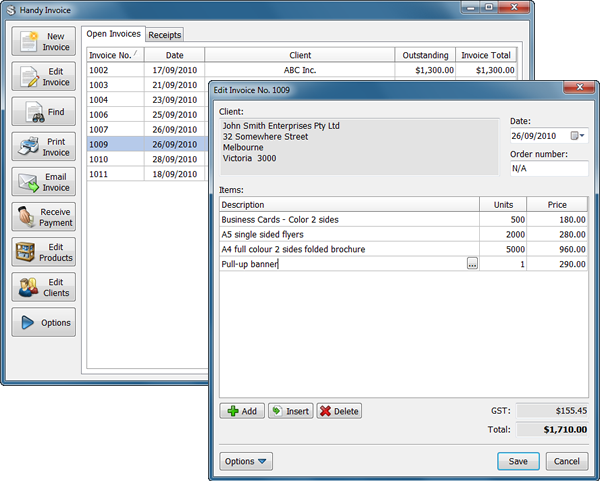The height and width of the screenshot is (481, 600).
Task: Open Receive Payment in the sidebar
Action: [44, 217]
